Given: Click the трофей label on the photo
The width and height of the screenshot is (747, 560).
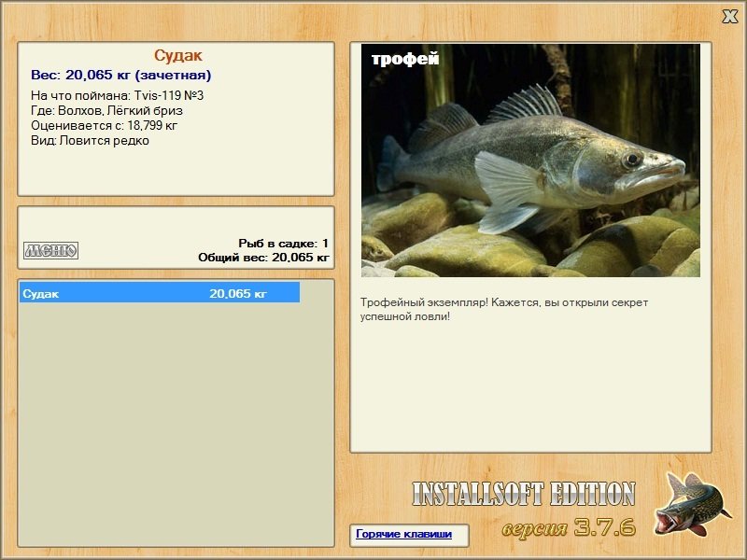Looking at the screenshot, I should tap(405, 59).
